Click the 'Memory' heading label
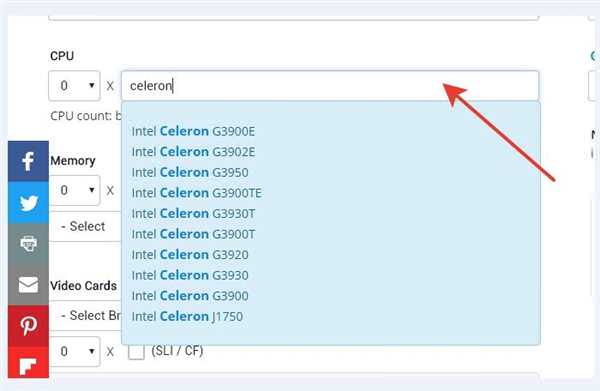Viewport: 600px width, 391px height. click(73, 161)
